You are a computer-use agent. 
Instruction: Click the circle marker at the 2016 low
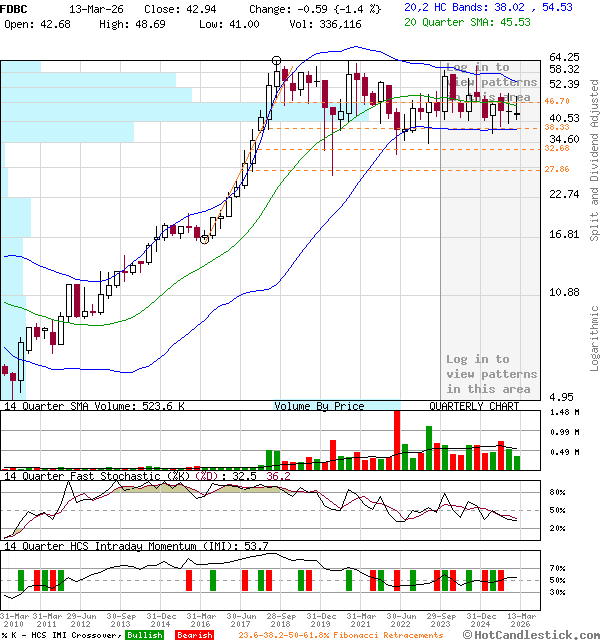pos(205,239)
